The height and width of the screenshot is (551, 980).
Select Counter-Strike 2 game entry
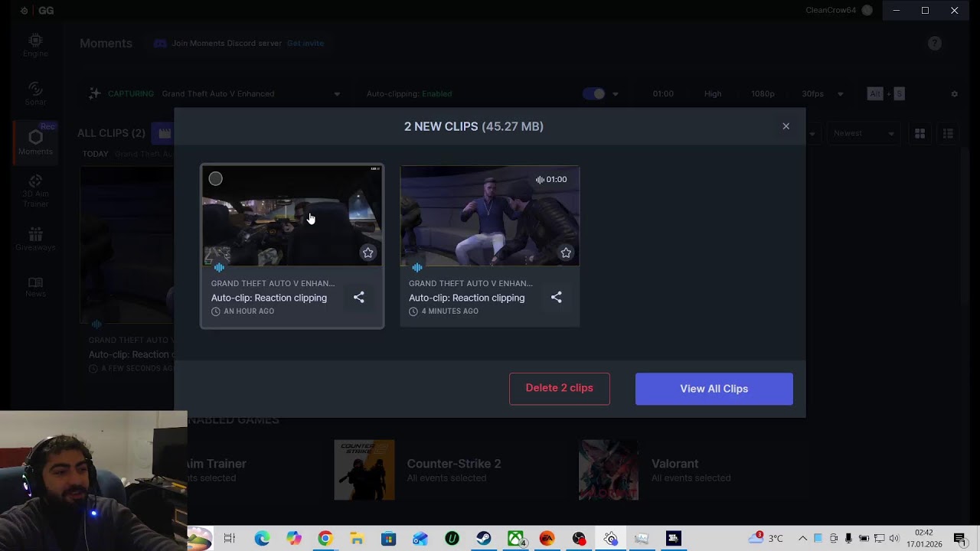(454, 470)
